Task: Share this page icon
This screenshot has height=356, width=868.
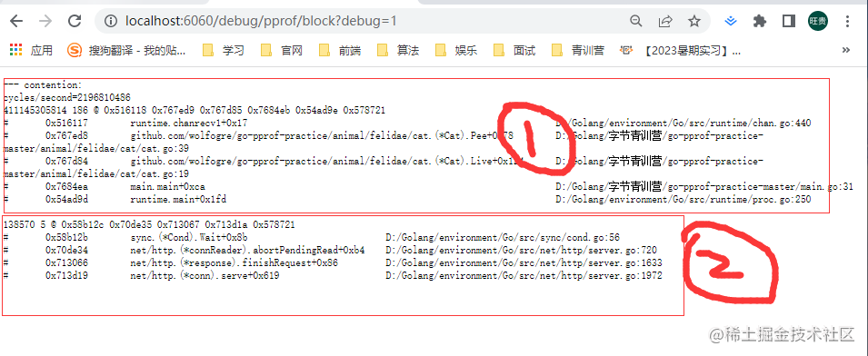Action: click(x=664, y=22)
